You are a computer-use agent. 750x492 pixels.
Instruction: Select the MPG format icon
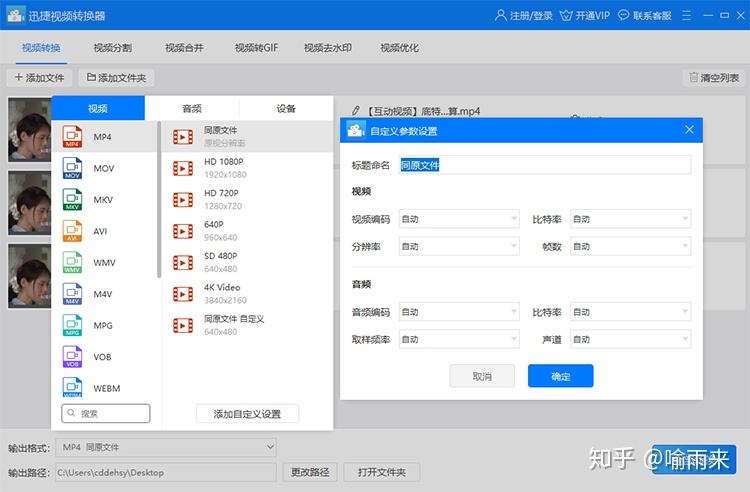tap(72, 326)
